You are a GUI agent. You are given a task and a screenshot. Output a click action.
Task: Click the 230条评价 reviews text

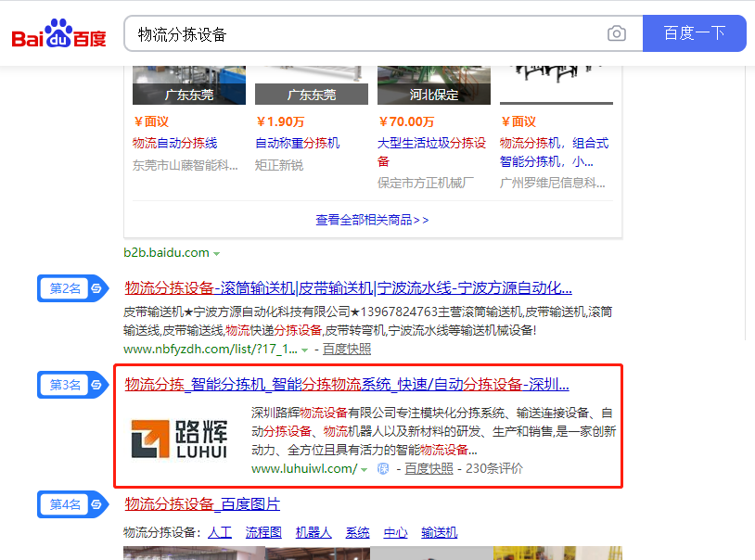click(x=494, y=468)
